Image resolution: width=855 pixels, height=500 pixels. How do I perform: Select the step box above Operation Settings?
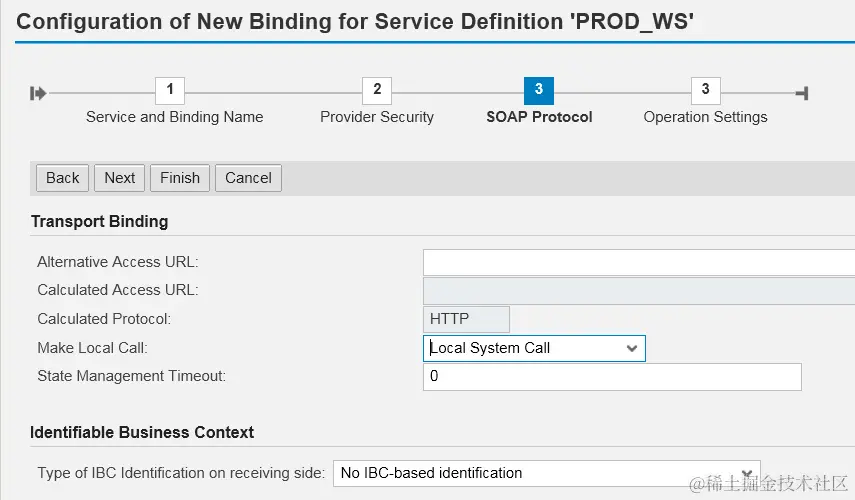(705, 91)
